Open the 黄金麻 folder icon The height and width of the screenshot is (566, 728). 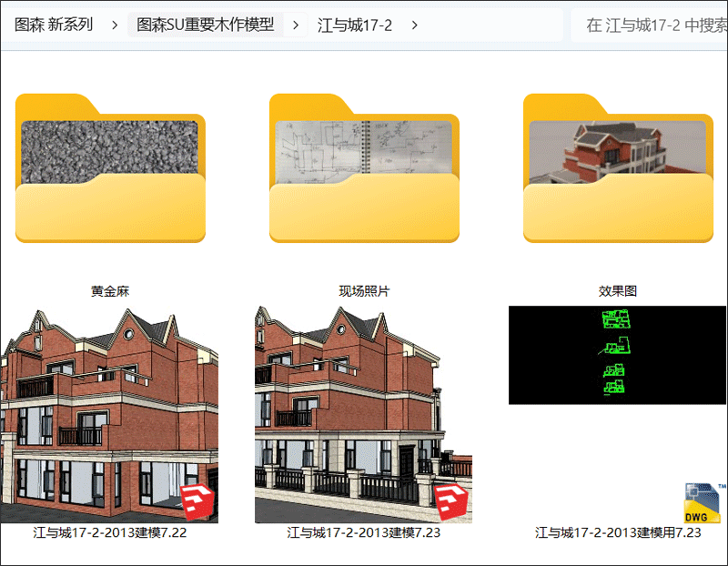[x=110, y=168]
